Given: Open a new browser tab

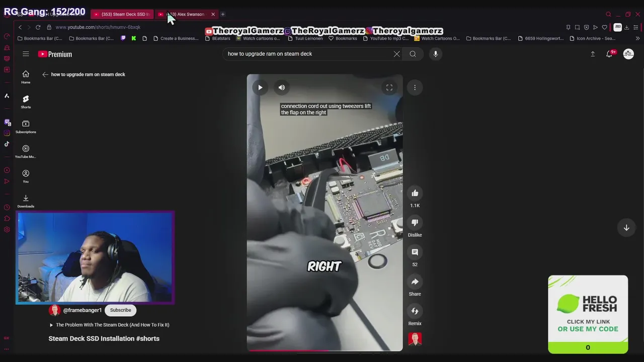Looking at the screenshot, I should click(x=223, y=14).
